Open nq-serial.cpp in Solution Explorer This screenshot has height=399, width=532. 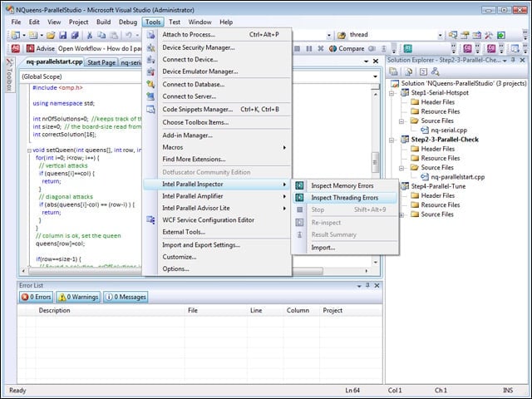click(449, 130)
